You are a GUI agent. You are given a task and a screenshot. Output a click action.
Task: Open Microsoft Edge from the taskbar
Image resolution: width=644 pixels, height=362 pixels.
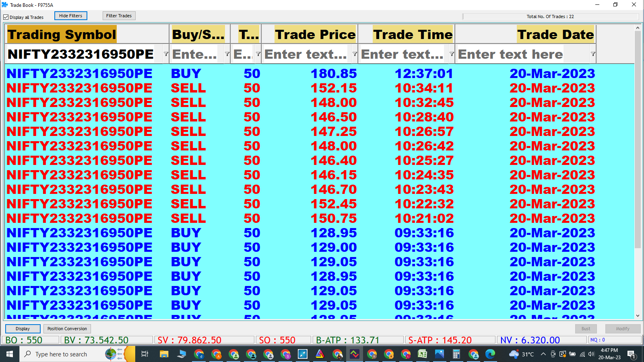click(490, 354)
